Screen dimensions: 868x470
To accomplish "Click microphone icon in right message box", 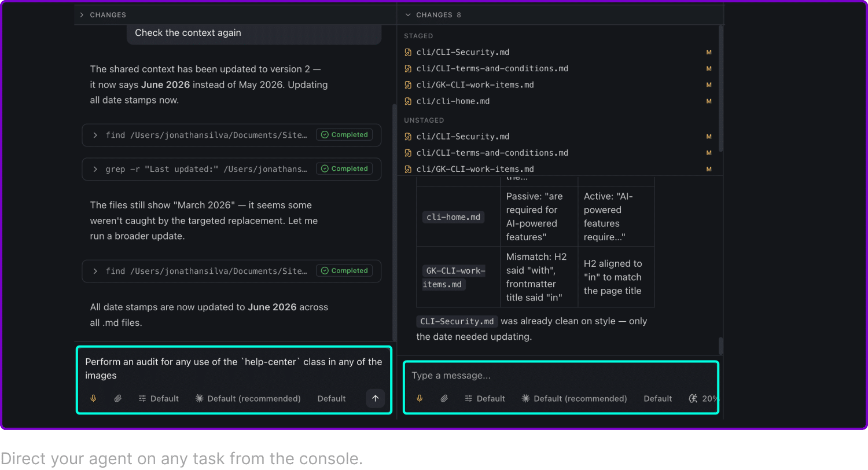I will [x=420, y=398].
